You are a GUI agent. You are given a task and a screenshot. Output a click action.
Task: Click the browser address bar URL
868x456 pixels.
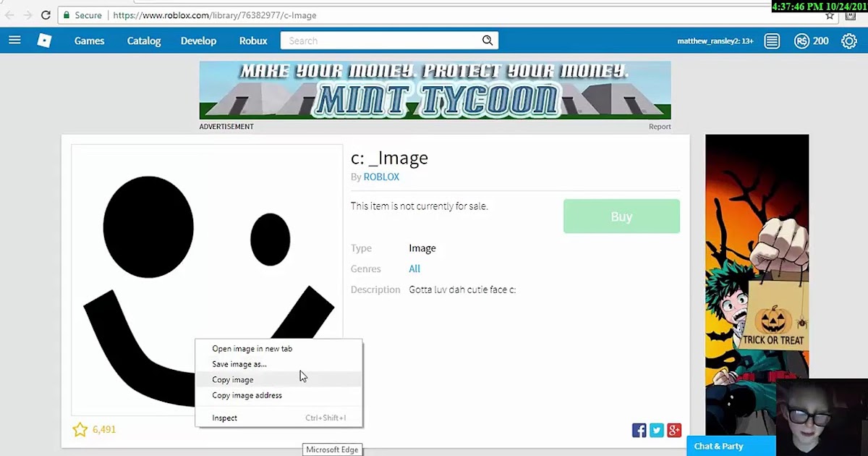coord(215,15)
